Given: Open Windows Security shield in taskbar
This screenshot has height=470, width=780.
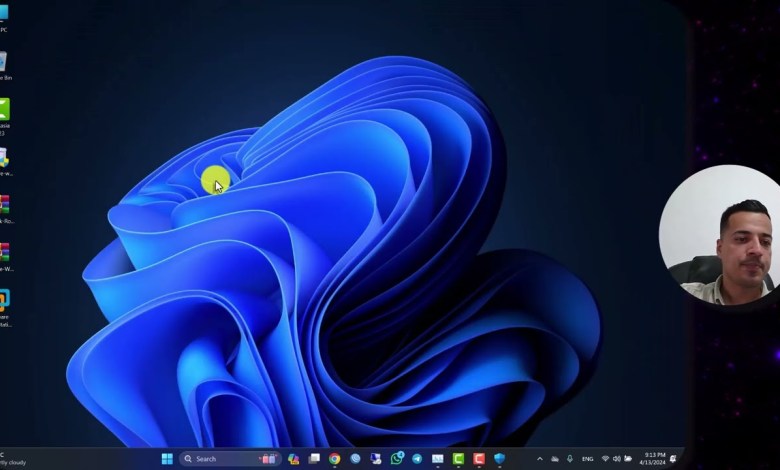Looking at the screenshot, I should click(x=499, y=459).
